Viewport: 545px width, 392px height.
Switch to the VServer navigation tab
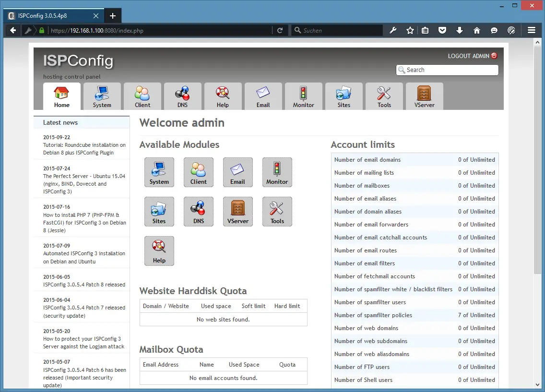[425, 96]
